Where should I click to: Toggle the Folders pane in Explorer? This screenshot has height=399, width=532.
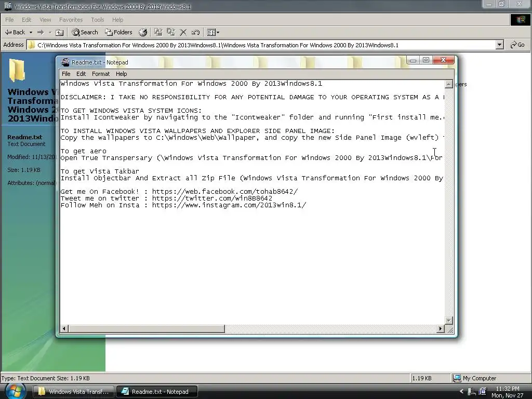pos(118,32)
